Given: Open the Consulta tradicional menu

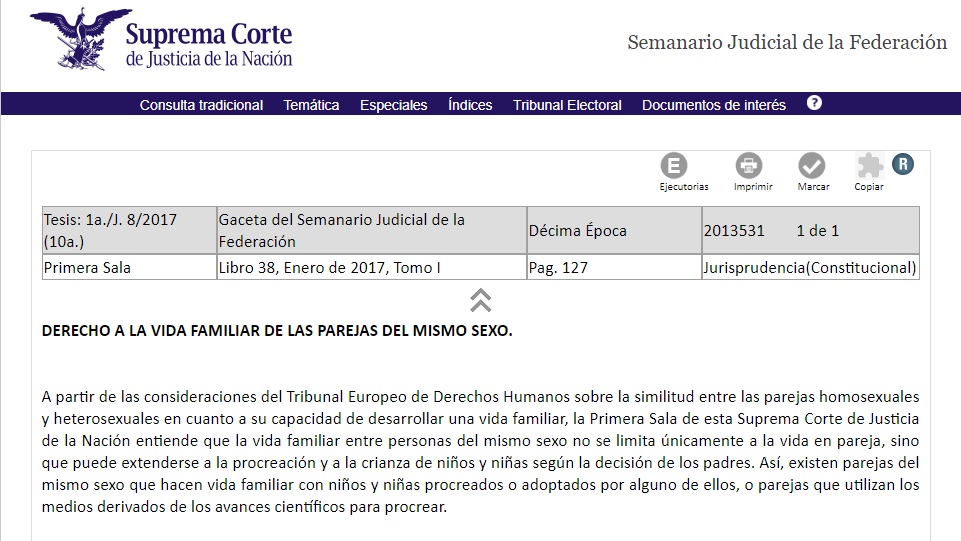Looking at the screenshot, I should coord(201,105).
